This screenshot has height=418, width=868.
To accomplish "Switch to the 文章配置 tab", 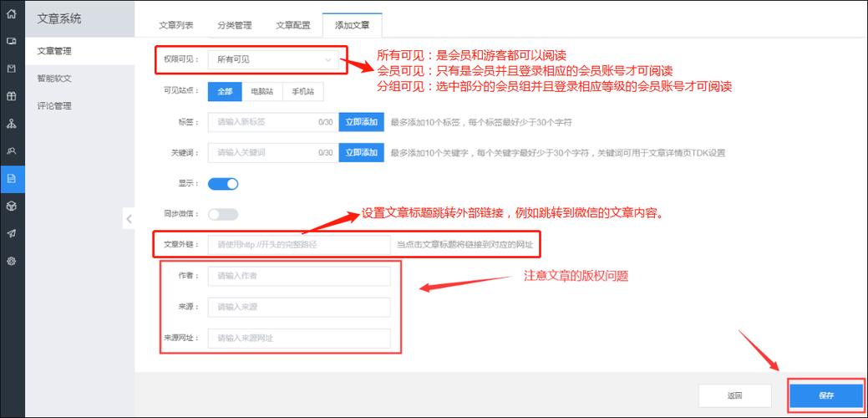I will pos(293,25).
